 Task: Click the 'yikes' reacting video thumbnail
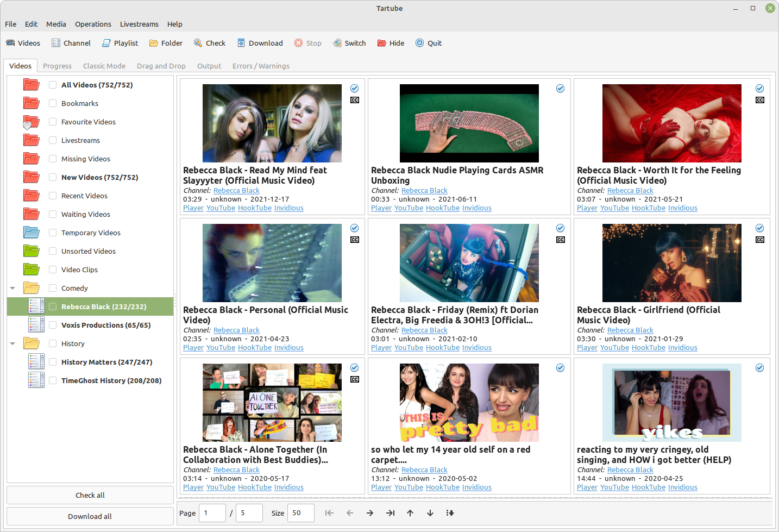[x=672, y=403]
